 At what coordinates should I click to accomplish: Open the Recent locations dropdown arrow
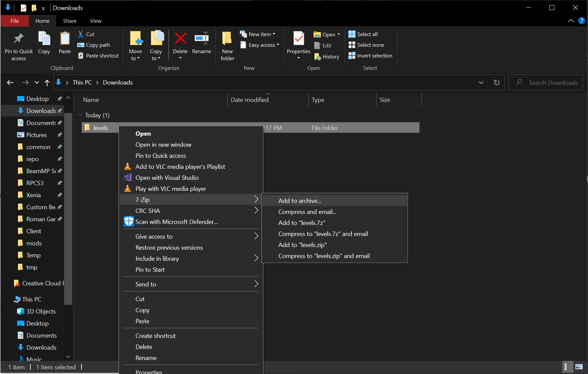coord(37,83)
